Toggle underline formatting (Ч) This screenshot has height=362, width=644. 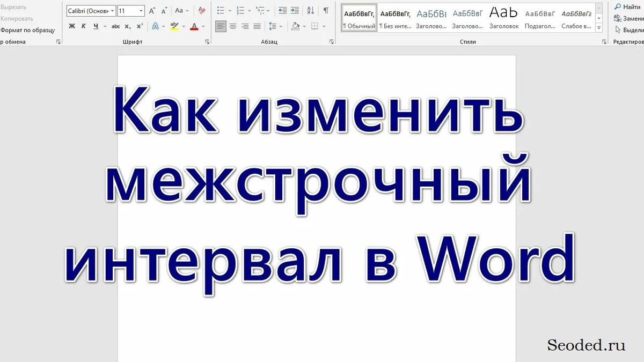96,26
